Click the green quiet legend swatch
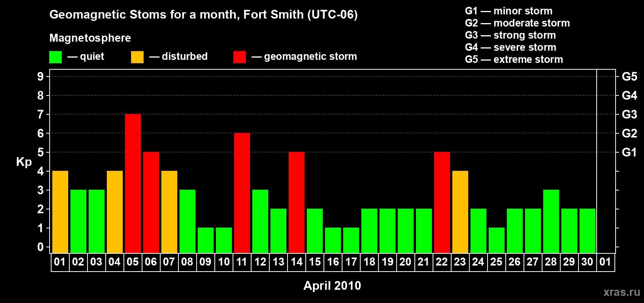 pyautogui.click(x=55, y=57)
